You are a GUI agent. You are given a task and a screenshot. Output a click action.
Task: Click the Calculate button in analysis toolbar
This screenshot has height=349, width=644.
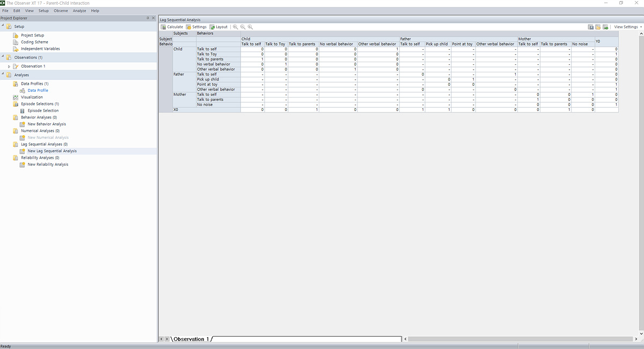coord(172,27)
